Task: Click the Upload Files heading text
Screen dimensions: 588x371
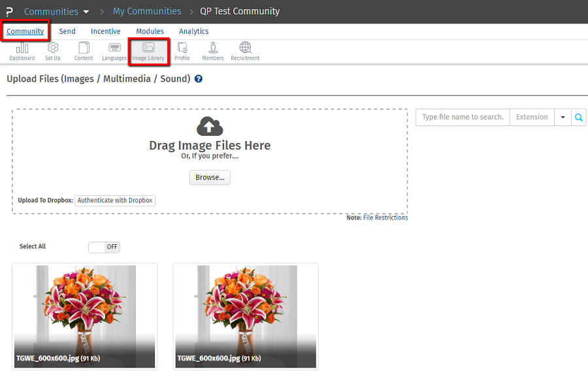Action: (99, 78)
